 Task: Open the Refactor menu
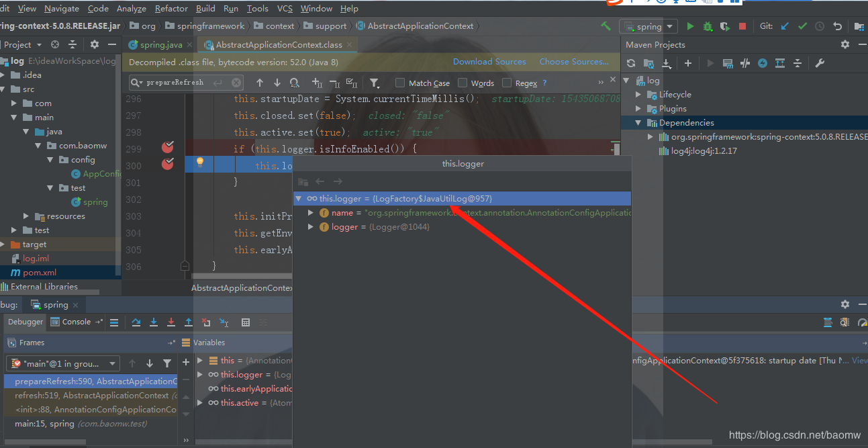point(171,9)
